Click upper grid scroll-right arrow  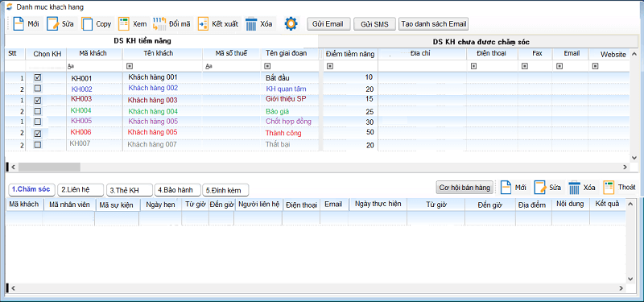[625, 167]
